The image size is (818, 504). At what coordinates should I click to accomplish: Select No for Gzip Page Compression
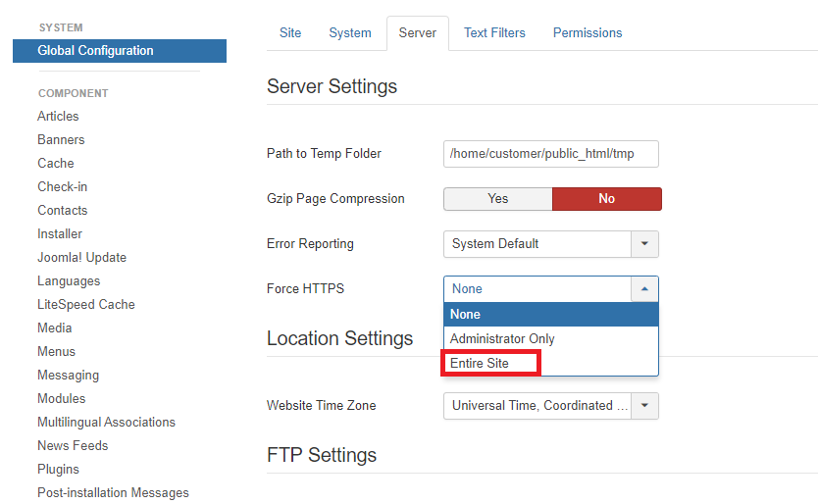tap(606, 199)
